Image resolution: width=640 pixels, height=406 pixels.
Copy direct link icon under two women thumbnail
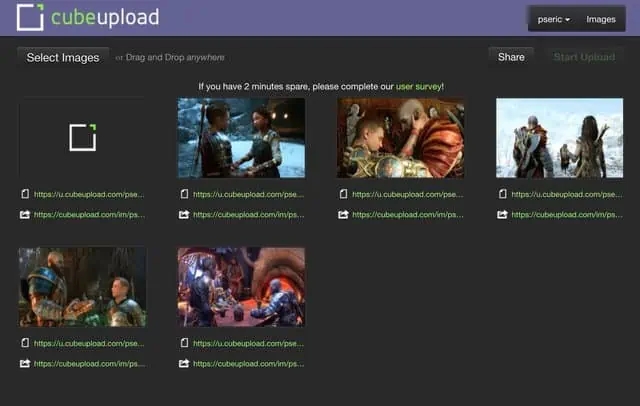[184, 194]
